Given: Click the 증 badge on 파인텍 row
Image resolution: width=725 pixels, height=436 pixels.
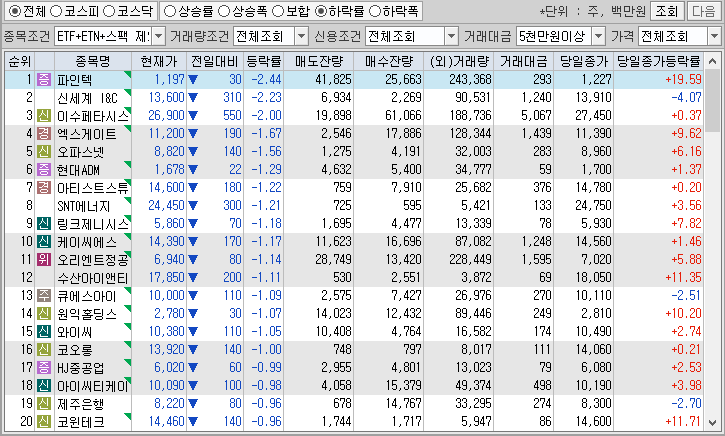Looking at the screenshot, I should 44,80.
